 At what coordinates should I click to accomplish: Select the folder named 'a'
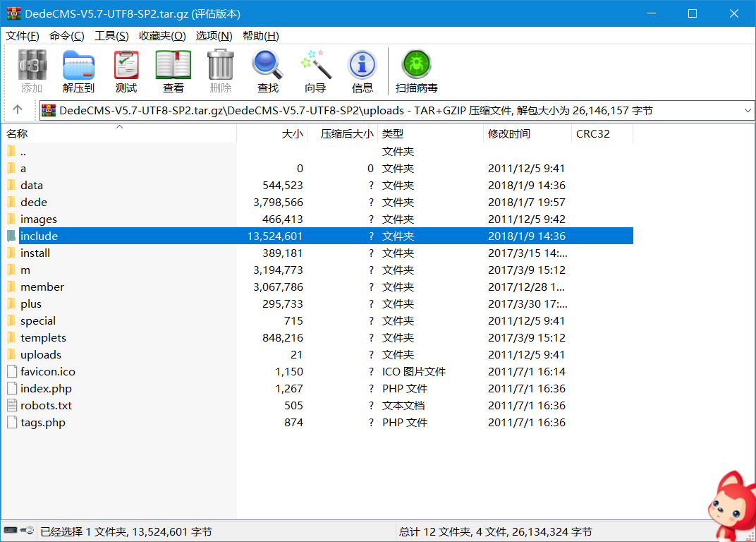[x=23, y=169]
